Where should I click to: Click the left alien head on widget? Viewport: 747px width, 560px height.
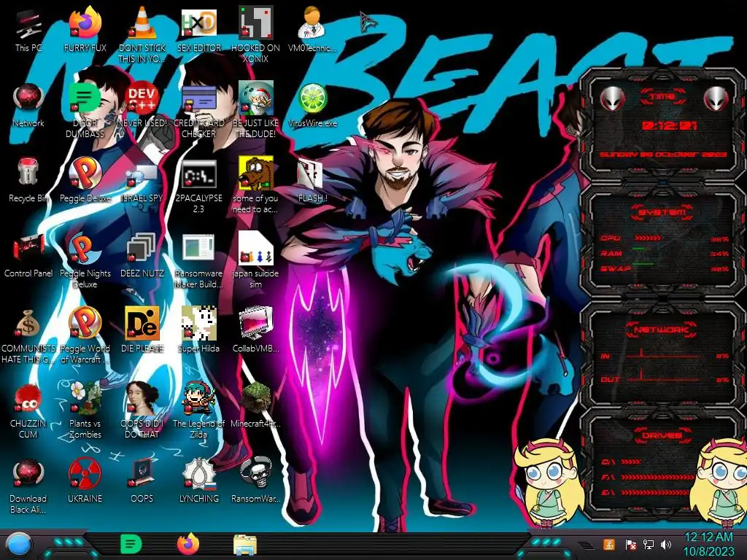612,98
